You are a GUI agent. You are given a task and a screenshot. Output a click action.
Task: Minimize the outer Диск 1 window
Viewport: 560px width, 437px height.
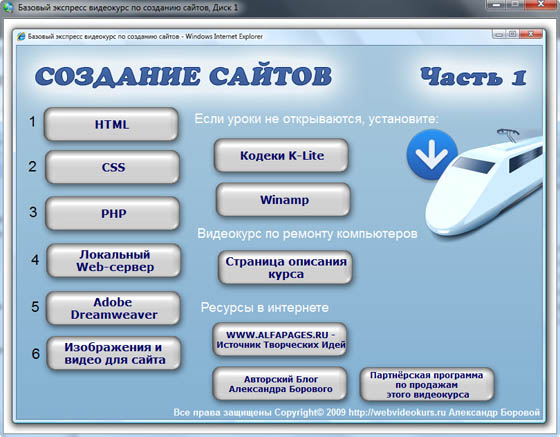click(497, 4)
